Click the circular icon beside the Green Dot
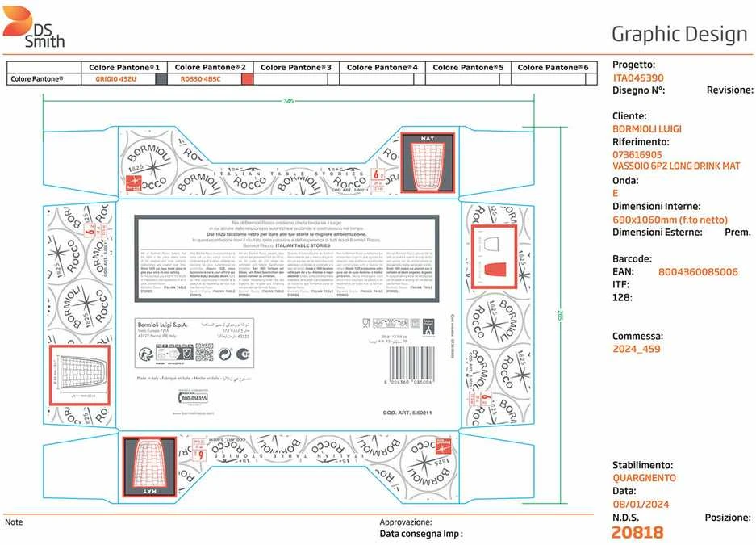 tap(243, 354)
